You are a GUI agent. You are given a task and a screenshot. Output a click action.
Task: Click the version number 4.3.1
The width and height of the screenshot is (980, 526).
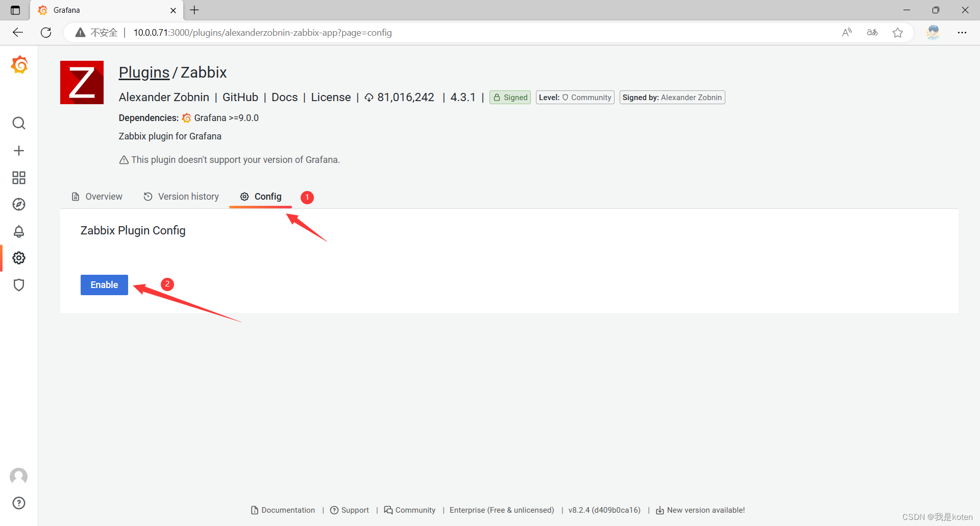(x=463, y=97)
